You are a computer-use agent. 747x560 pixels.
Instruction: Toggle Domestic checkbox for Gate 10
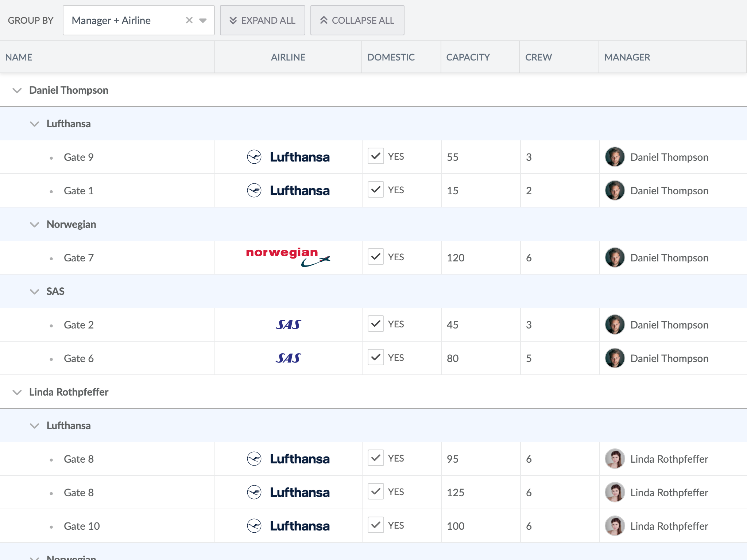click(376, 525)
